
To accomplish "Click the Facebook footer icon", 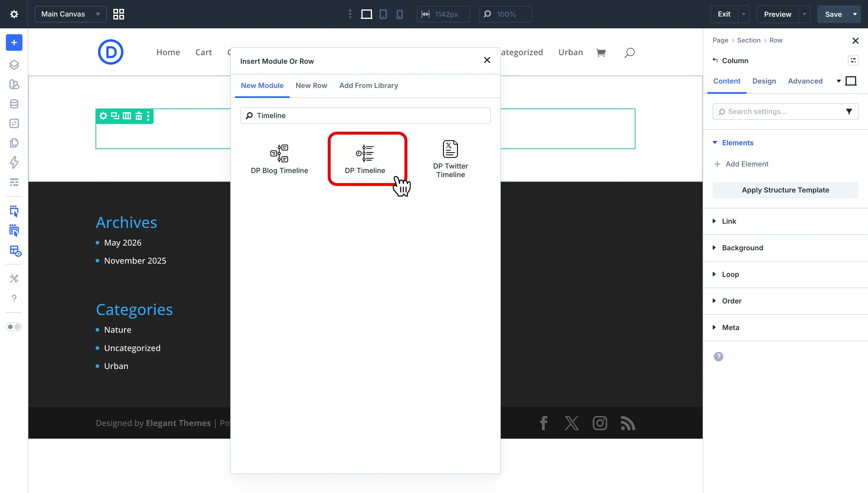I will [544, 423].
